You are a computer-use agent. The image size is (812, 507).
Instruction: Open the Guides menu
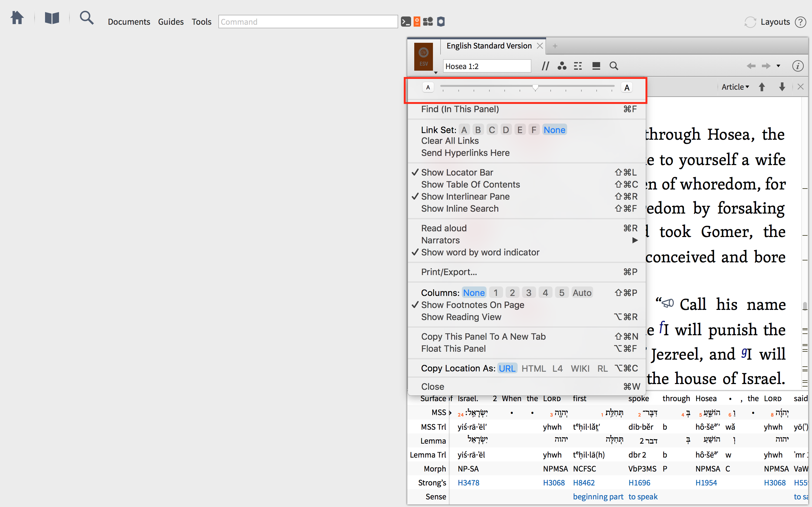tap(170, 22)
